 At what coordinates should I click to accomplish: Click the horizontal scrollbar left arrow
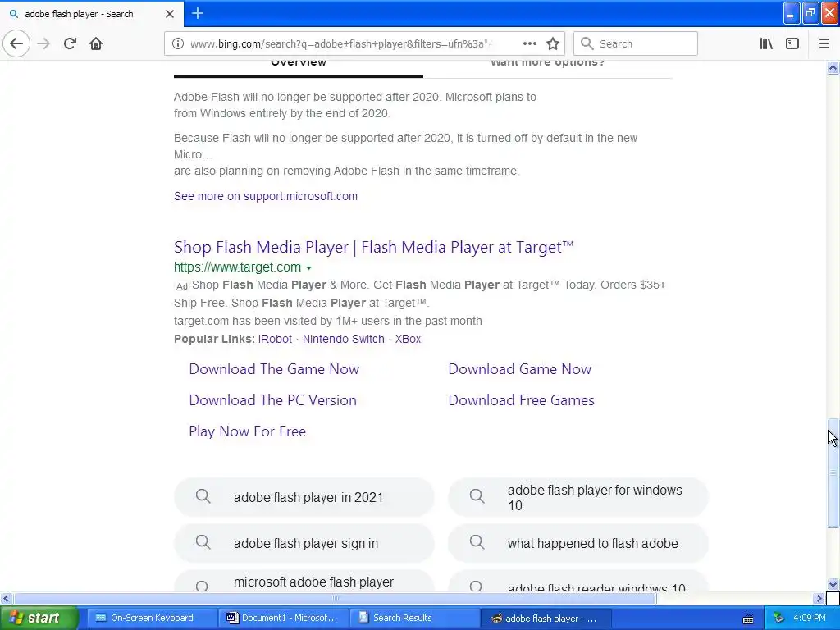(x=6, y=598)
